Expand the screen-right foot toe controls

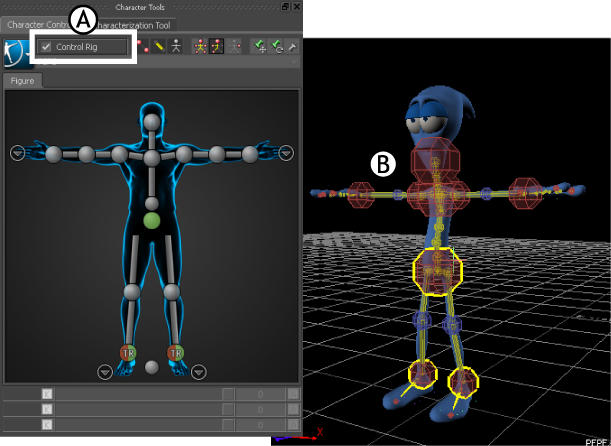199,372
